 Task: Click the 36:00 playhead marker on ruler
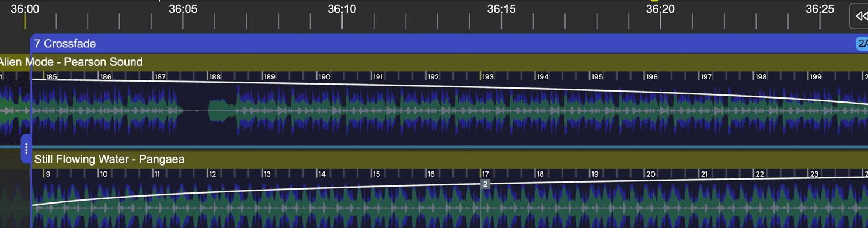tap(25, 22)
